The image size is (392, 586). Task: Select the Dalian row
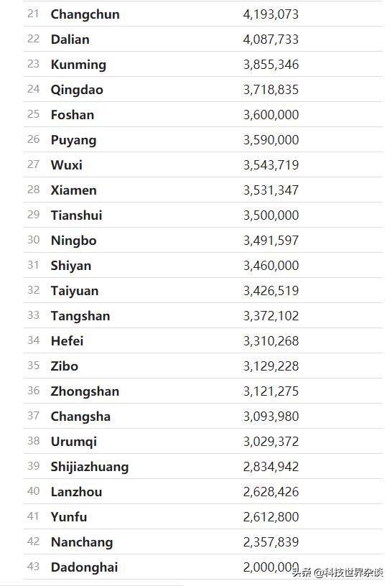203,39
